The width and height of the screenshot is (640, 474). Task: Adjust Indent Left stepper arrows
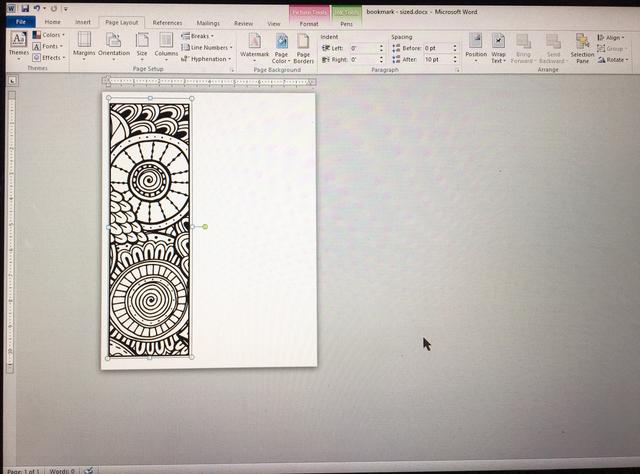click(382, 48)
